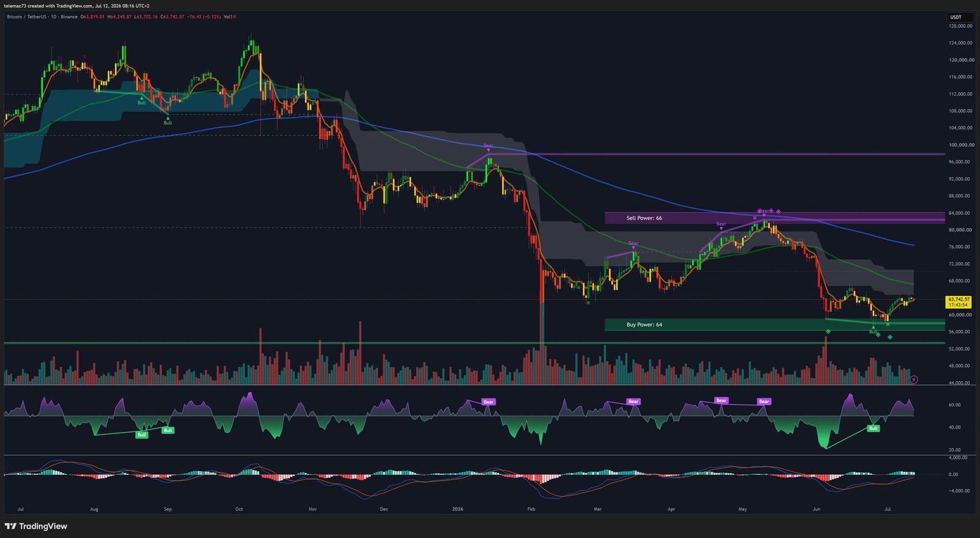The width and height of the screenshot is (980, 538).
Task: Click the telemac73 created with TradingView.com header
Action: click(x=77, y=6)
